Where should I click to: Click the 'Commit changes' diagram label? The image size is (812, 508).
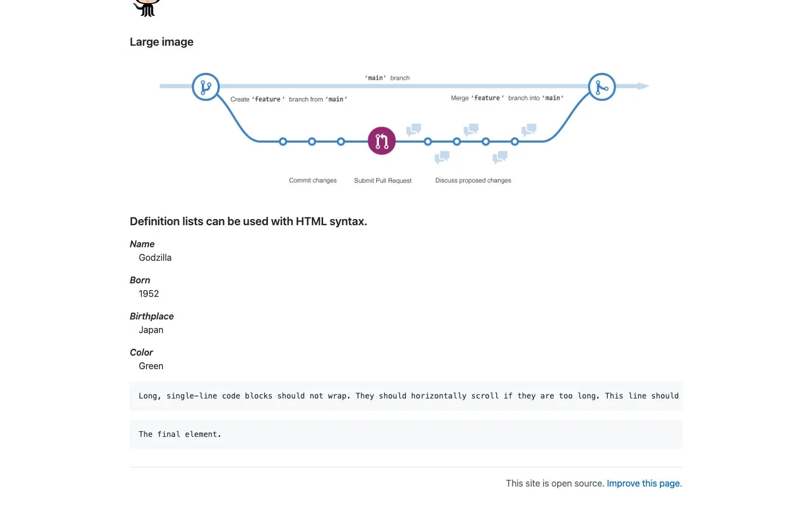click(313, 181)
